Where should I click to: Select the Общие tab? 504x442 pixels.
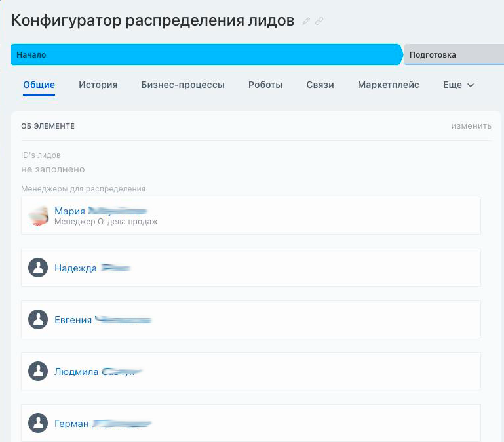39,85
